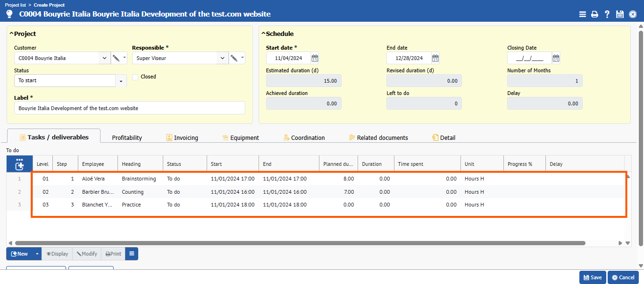Expand the Customer dropdown
Screen dimensions: 644x284
tap(104, 58)
